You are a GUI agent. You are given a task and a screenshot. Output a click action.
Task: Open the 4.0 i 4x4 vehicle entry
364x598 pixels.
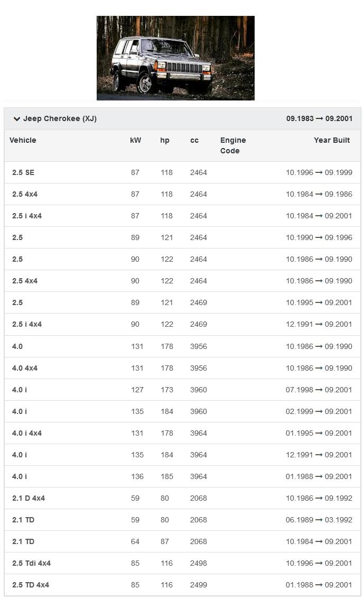(27, 433)
